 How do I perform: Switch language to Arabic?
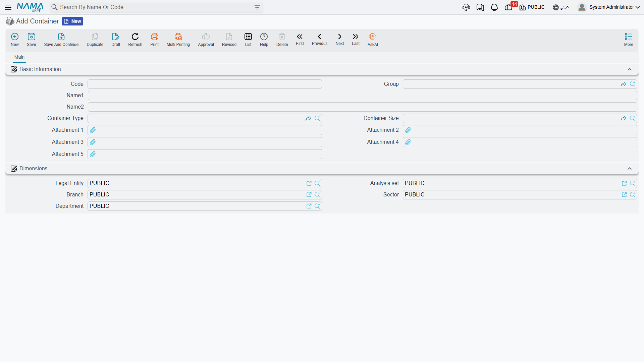click(x=561, y=7)
